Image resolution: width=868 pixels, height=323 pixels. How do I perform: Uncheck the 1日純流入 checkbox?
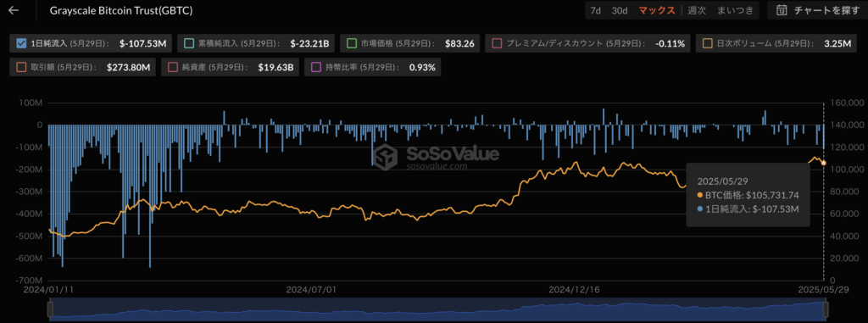(x=22, y=42)
